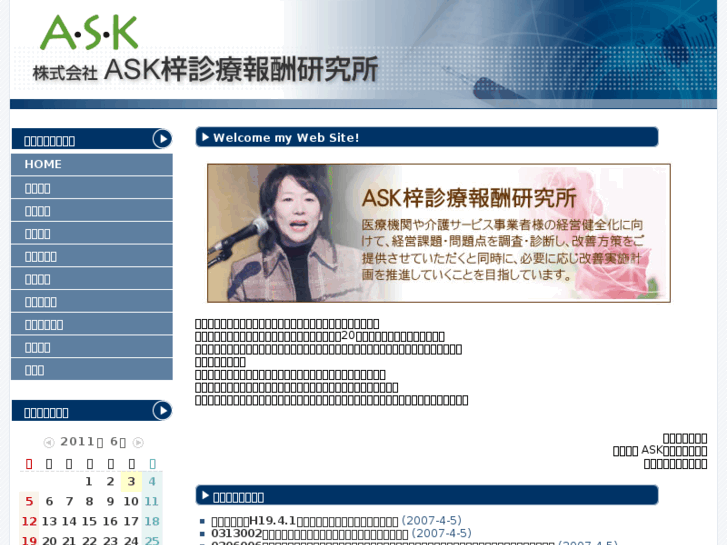
Task: Select calendar date 4
Action: click(152, 481)
